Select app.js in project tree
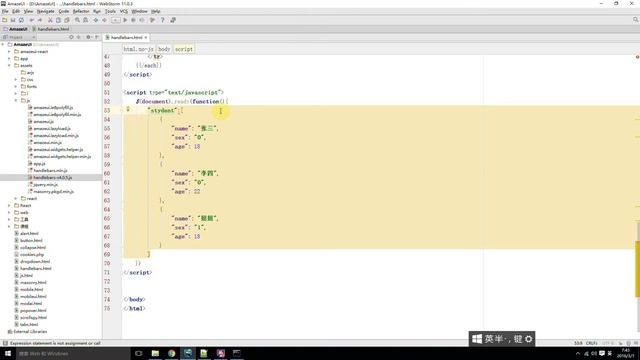 pos(39,163)
